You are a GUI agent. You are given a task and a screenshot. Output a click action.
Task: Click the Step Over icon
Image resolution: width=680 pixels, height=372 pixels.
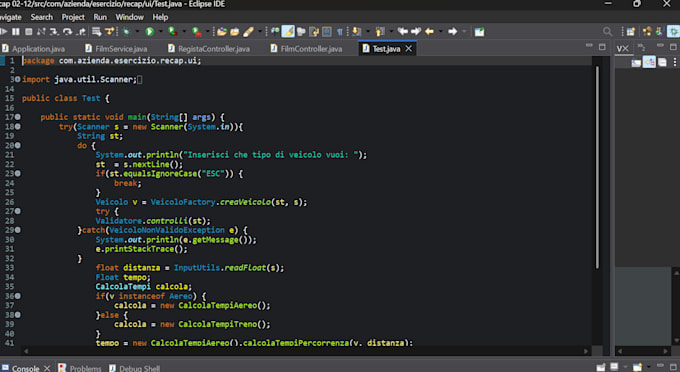tap(67, 32)
